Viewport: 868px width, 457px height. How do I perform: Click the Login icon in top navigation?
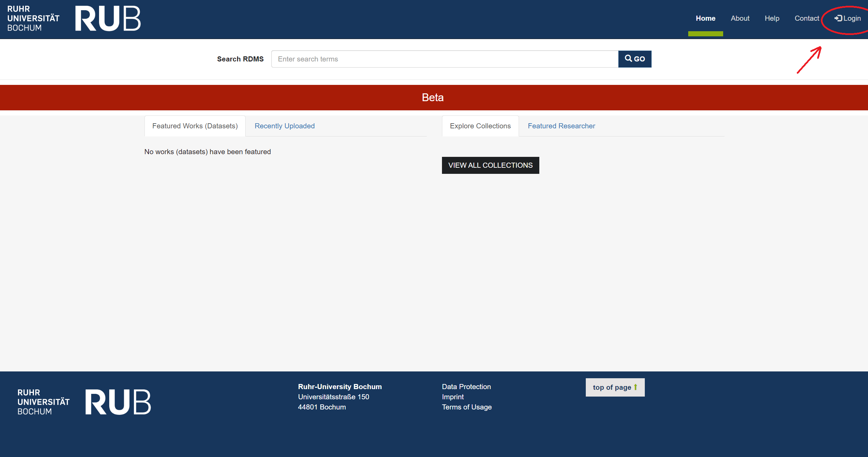tap(847, 18)
